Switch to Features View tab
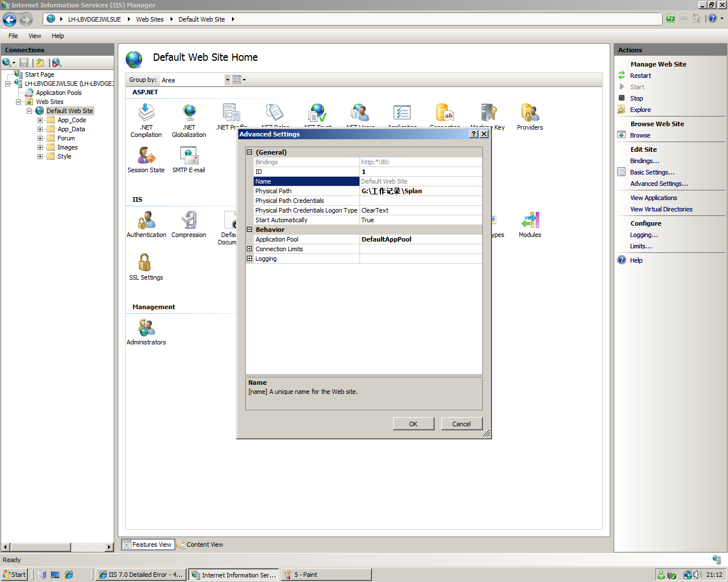 pos(147,544)
